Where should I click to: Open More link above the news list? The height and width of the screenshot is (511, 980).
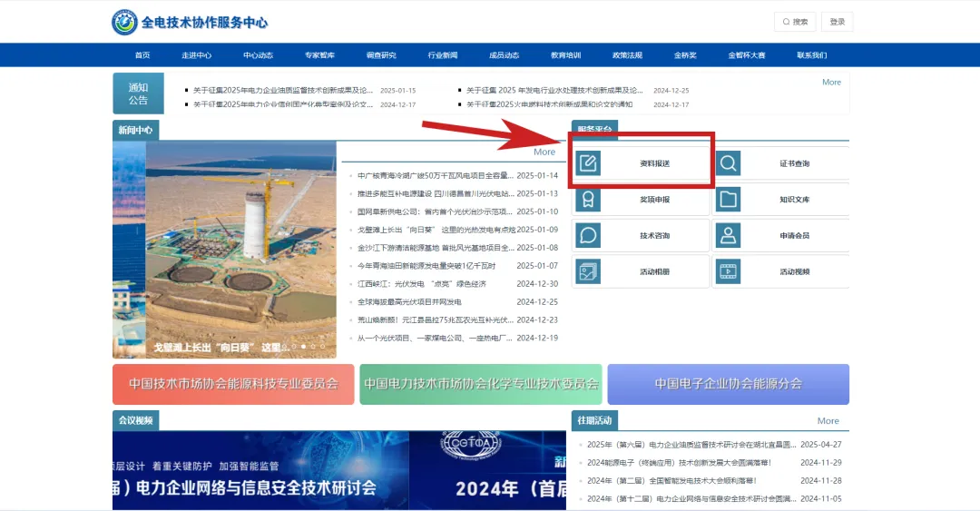[x=544, y=152]
